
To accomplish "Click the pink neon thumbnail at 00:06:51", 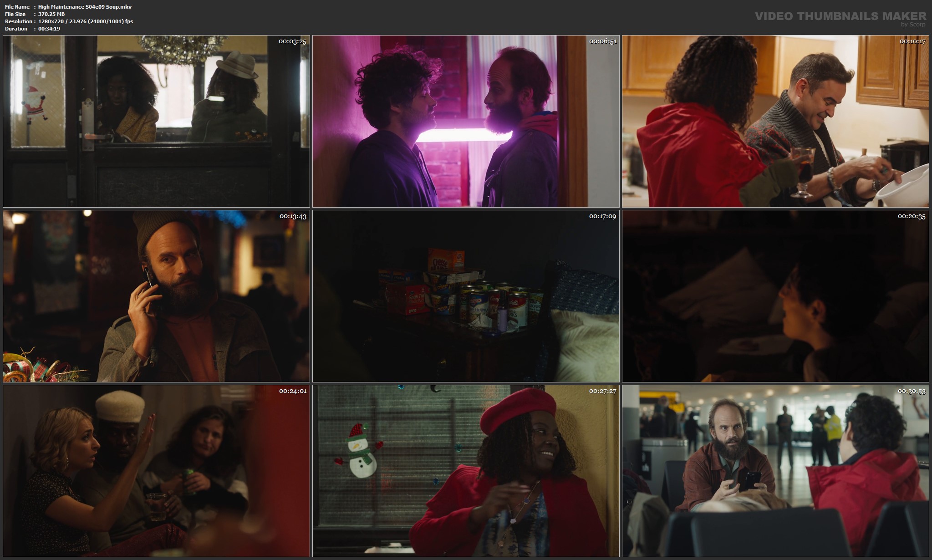I will tap(466, 122).
